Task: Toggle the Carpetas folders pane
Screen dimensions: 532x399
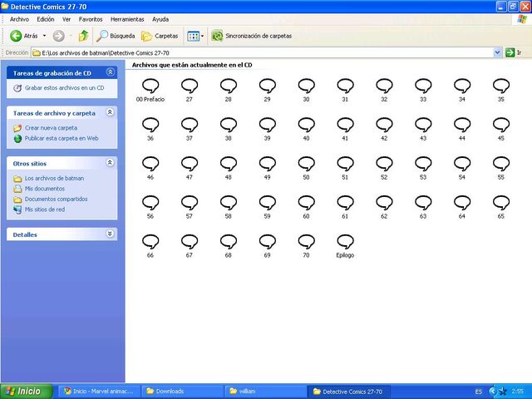Action: pyautogui.click(x=160, y=36)
